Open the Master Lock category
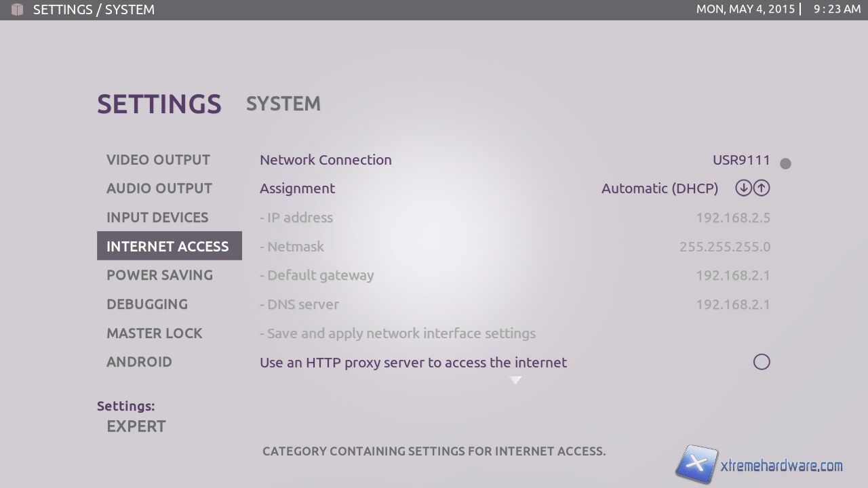 coord(155,333)
